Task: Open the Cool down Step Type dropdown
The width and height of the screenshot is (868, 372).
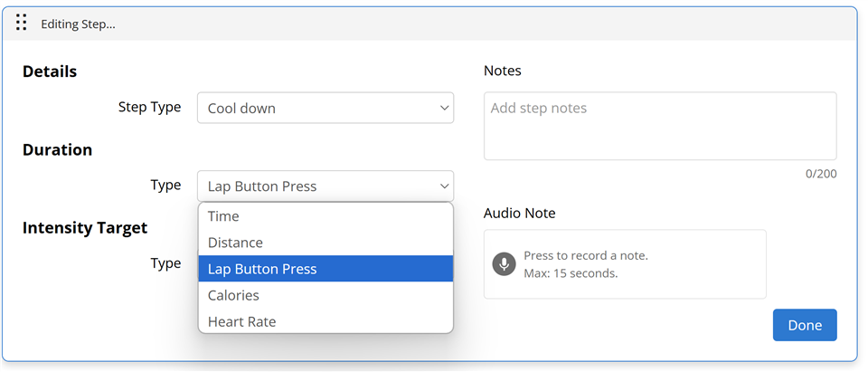Action: point(325,108)
